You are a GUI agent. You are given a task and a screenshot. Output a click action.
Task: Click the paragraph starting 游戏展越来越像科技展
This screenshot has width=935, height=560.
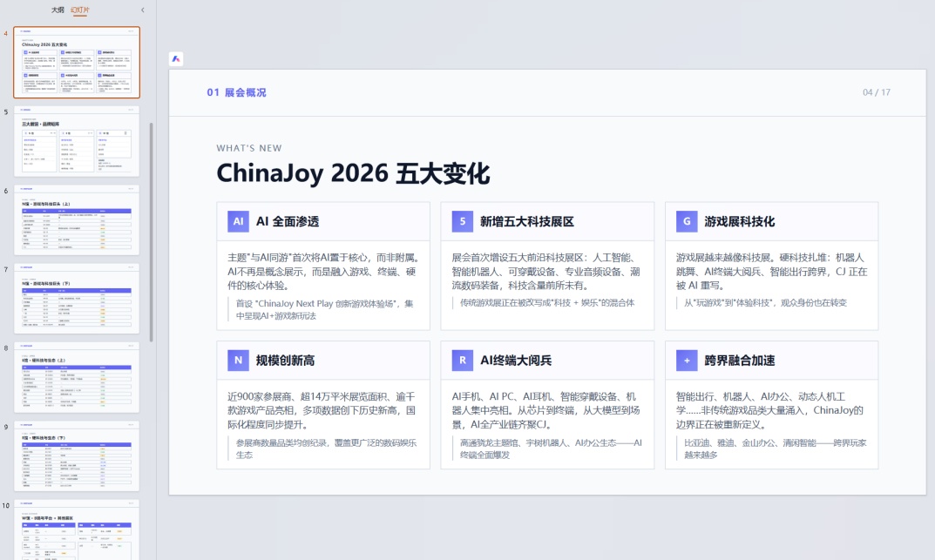[771, 272]
